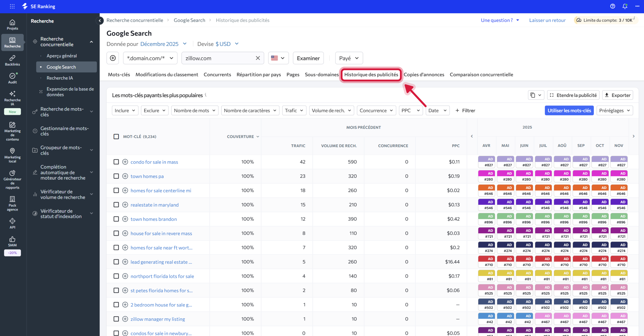Open the help question mark icon

pos(612,6)
